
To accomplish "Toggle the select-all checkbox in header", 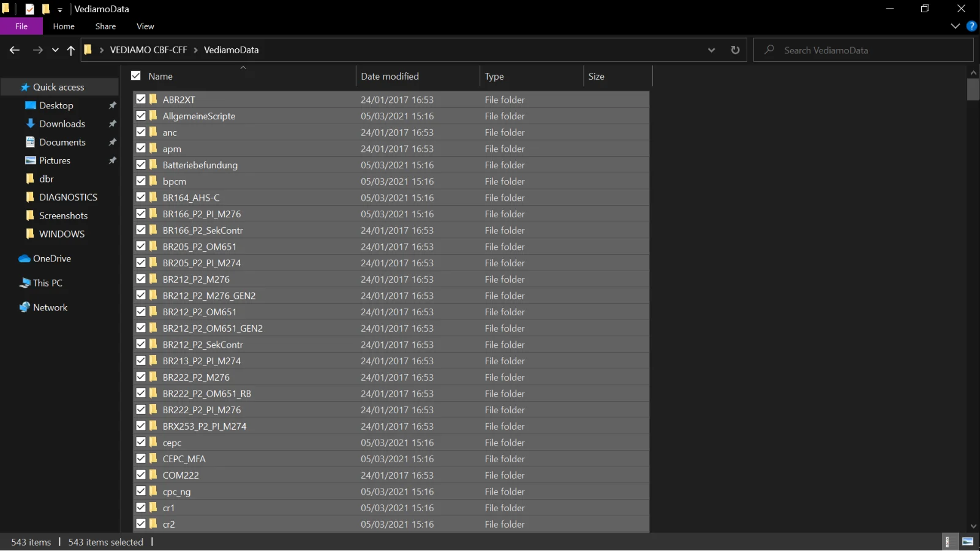I will pyautogui.click(x=136, y=76).
